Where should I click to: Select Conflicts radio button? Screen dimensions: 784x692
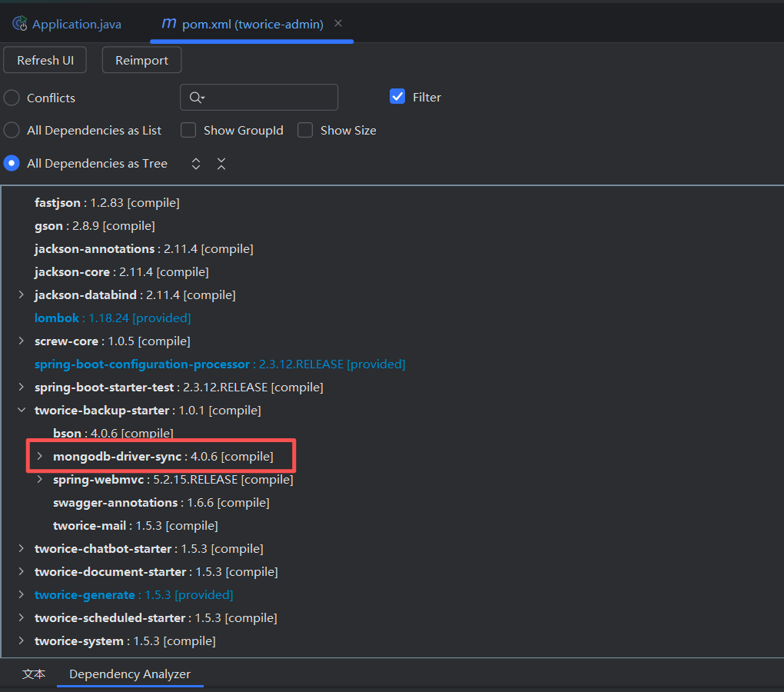(12, 98)
